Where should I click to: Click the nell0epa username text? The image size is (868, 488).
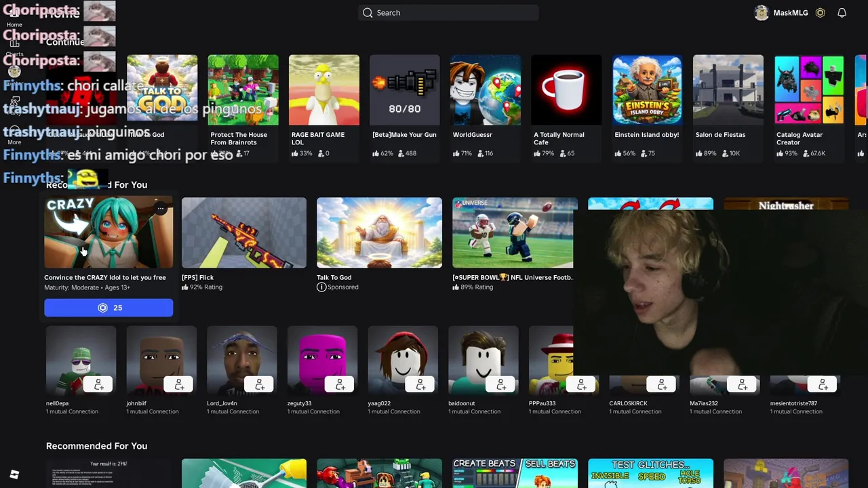point(57,403)
